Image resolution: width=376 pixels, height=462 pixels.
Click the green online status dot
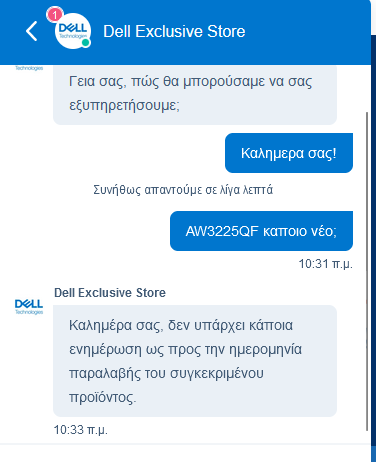coord(86,43)
